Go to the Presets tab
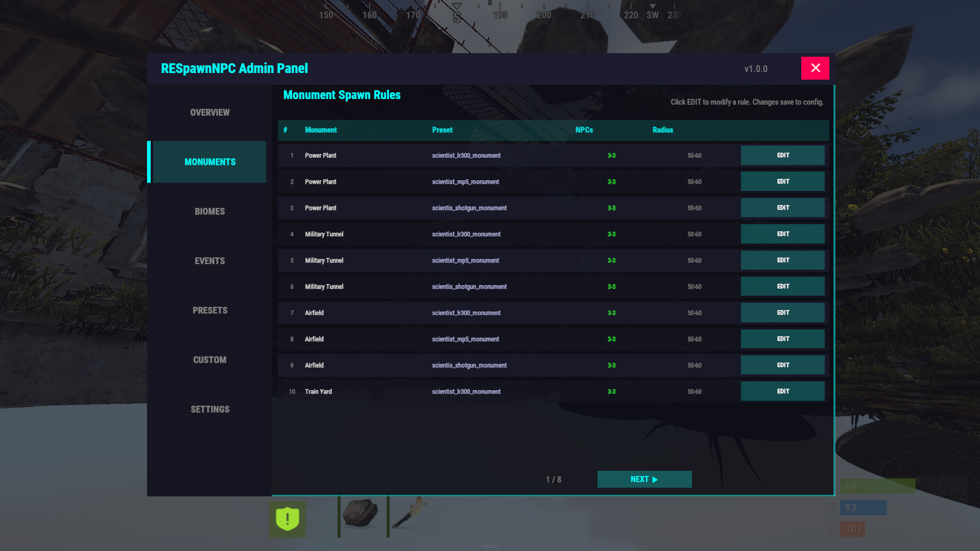The width and height of the screenshot is (980, 551). (x=209, y=310)
